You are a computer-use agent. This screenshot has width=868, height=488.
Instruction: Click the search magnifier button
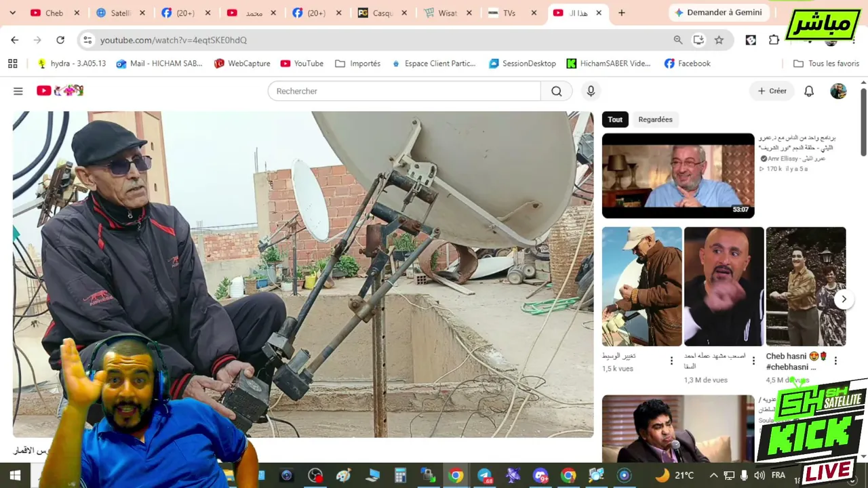556,91
